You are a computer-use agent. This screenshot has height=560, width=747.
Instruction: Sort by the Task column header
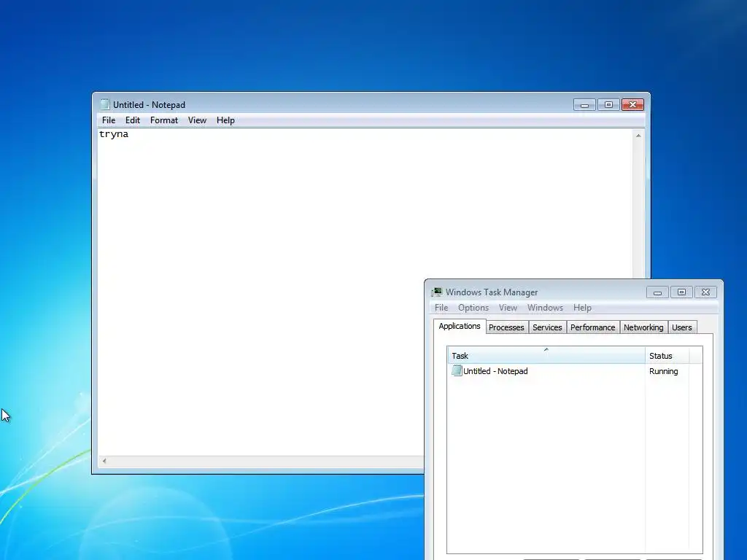[546, 356]
